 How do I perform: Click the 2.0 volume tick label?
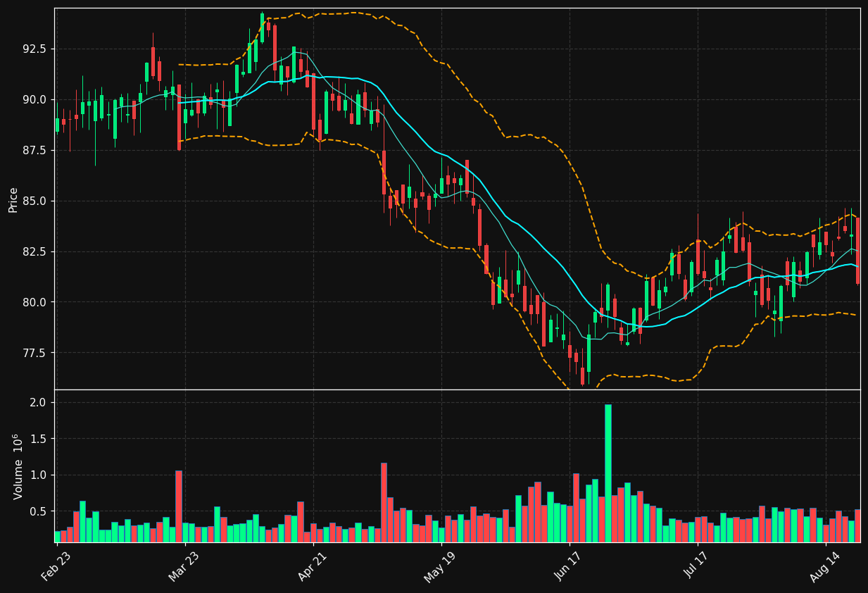(38, 403)
